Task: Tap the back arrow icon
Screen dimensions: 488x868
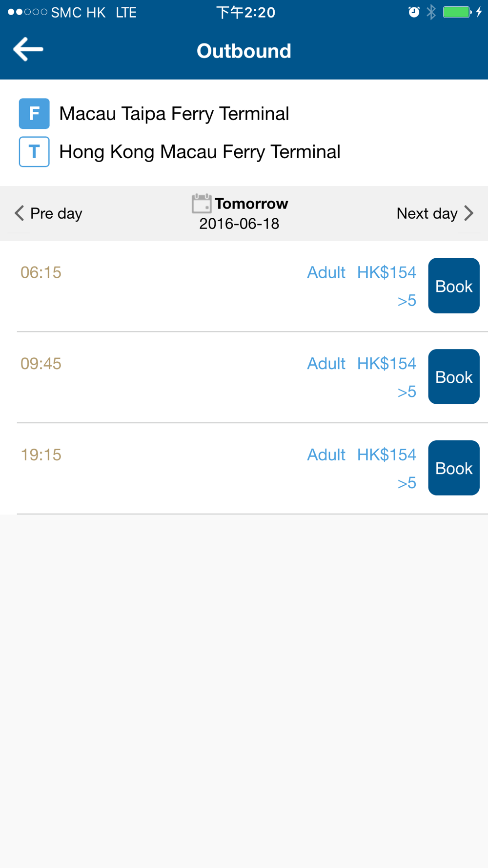Action: pyautogui.click(x=28, y=49)
